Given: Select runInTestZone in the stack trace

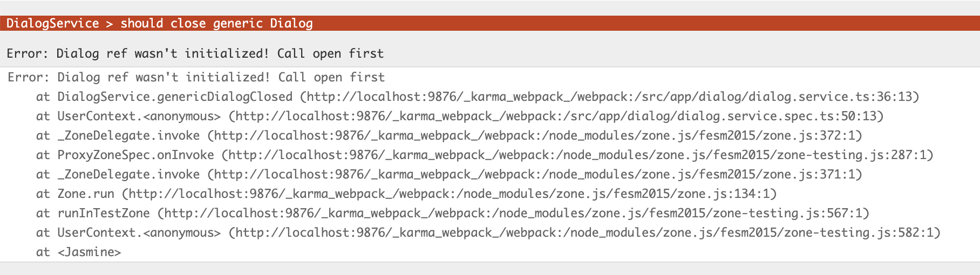Looking at the screenshot, I should tap(104, 213).
